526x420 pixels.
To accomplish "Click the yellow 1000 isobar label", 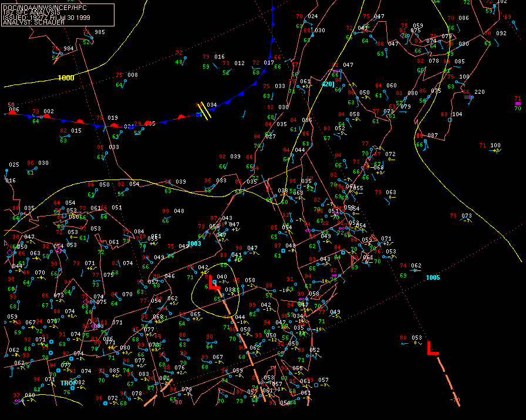I will (66, 78).
